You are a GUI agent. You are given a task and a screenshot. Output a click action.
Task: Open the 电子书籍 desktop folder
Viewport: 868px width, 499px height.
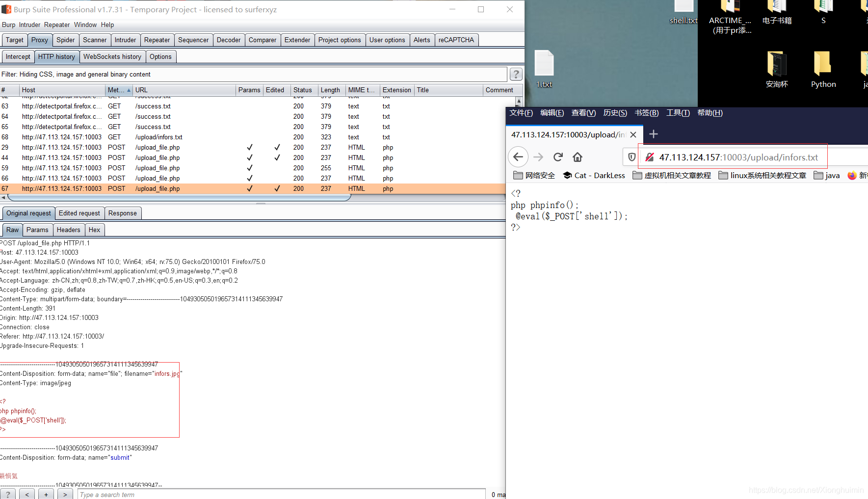tap(777, 13)
